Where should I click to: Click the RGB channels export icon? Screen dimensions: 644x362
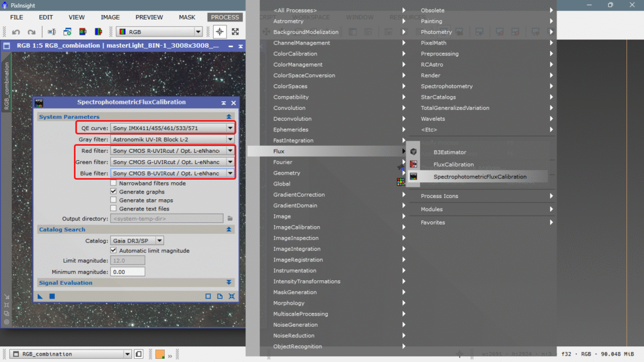pos(98,32)
